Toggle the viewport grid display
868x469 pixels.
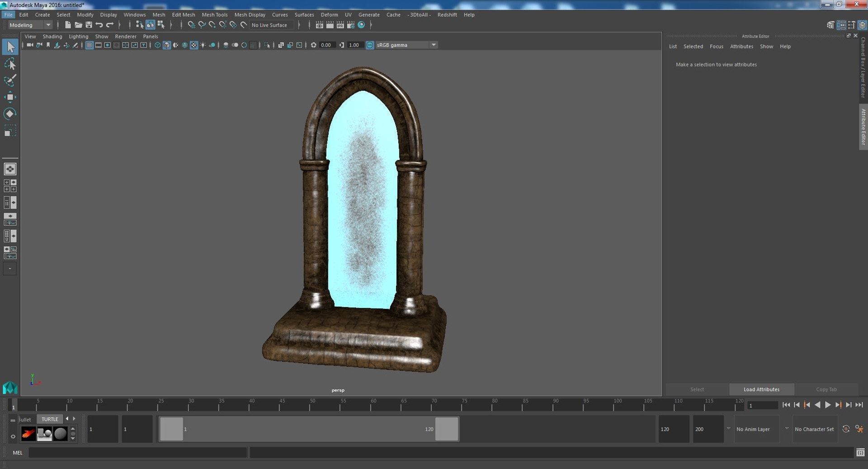89,45
